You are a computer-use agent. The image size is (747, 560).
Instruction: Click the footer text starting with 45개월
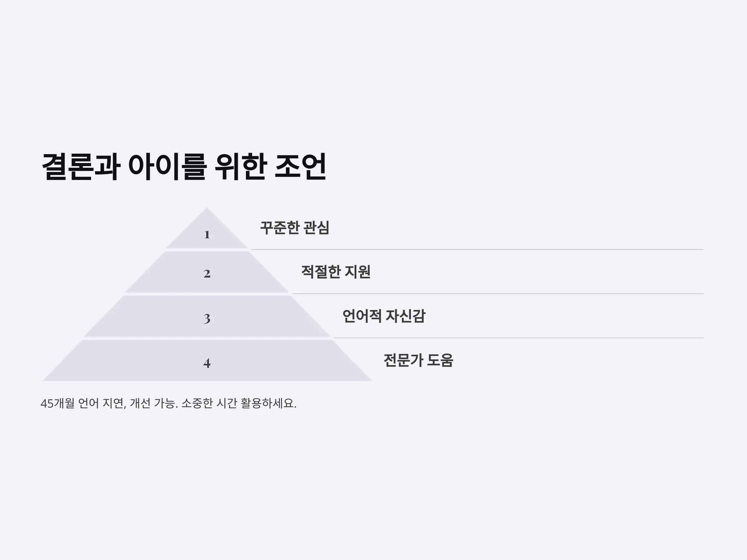[x=168, y=404]
